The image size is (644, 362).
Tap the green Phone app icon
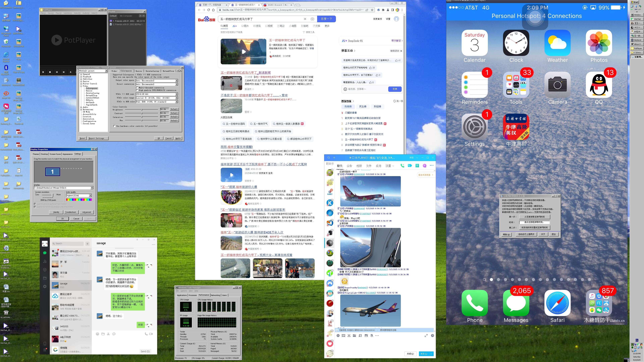474,303
